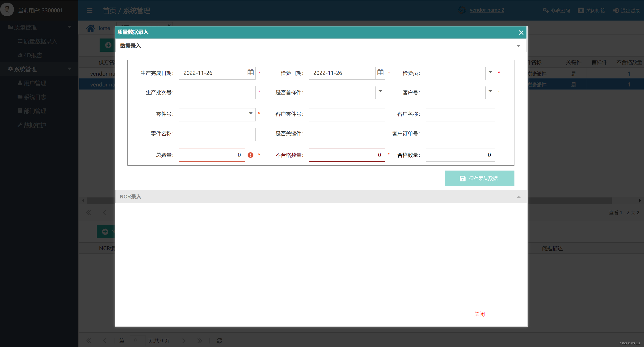Focus the 是否关键件 input field

[347, 134]
